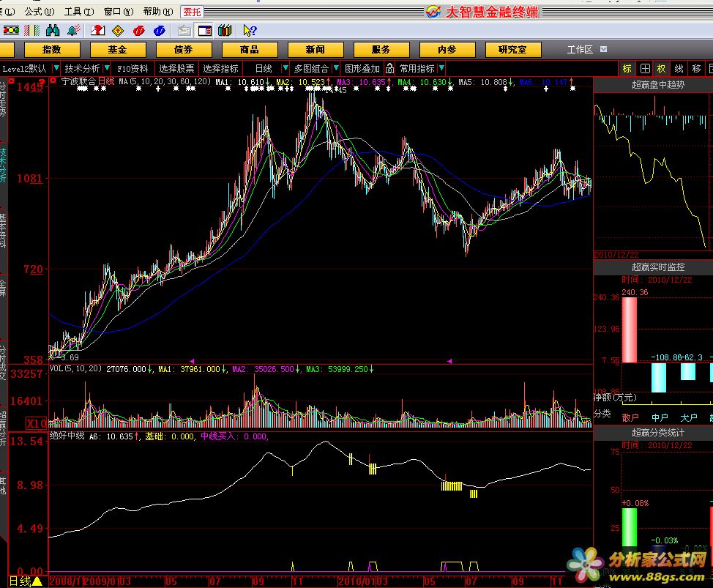
Task: Click the striped bars toolbar icon
Action: [x=31, y=31]
